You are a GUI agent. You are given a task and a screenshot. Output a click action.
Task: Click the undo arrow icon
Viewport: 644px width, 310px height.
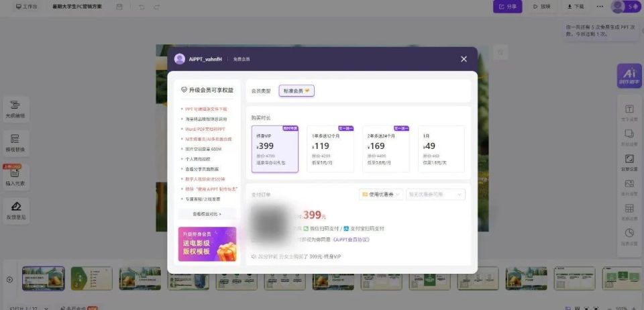click(142, 7)
